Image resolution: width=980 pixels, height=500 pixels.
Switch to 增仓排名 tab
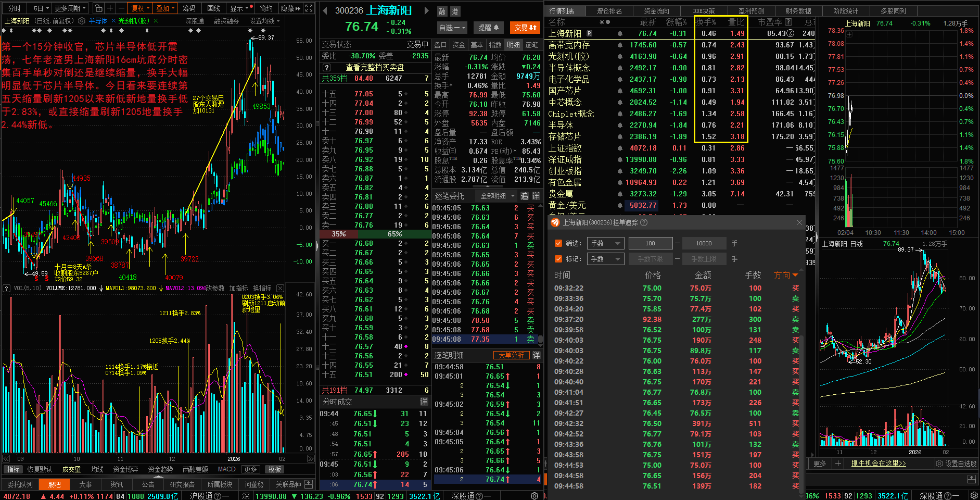pos(609,11)
